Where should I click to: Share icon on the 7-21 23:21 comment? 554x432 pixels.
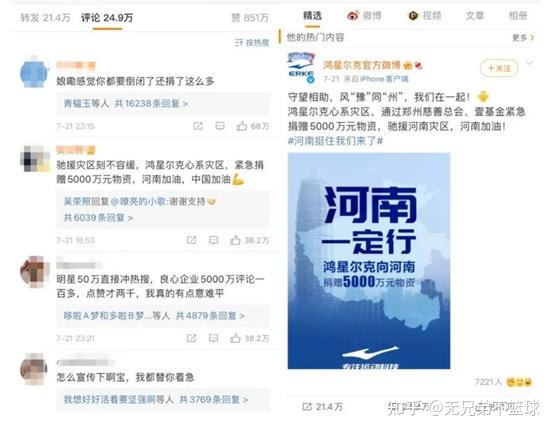[191, 338]
